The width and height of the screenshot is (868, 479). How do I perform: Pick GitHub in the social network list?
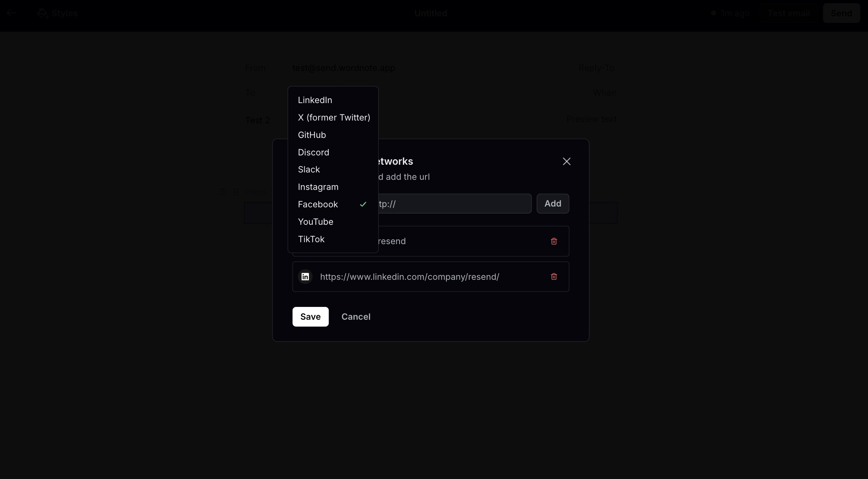[312, 135]
